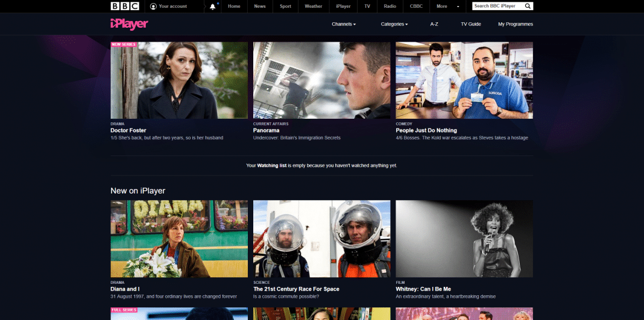Click Undercover: Britain's Immigration Secrets text
The image size is (644, 320).
(x=297, y=138)
